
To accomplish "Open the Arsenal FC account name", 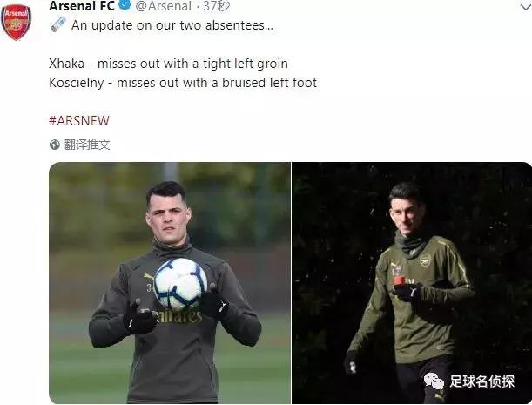I will point(82,6).
